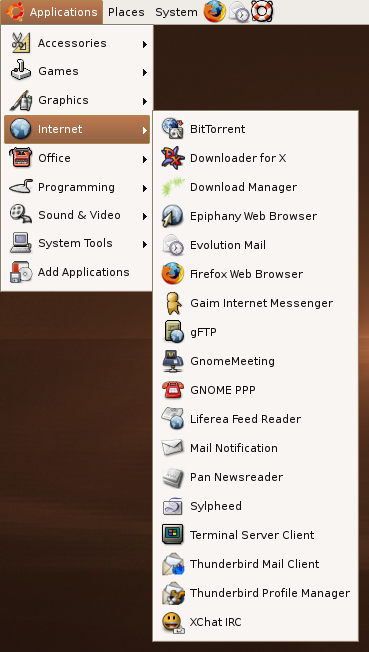Click the lifesaver help icon in top panel
Screen dimensions: 369x652
(x=262, y=12)
